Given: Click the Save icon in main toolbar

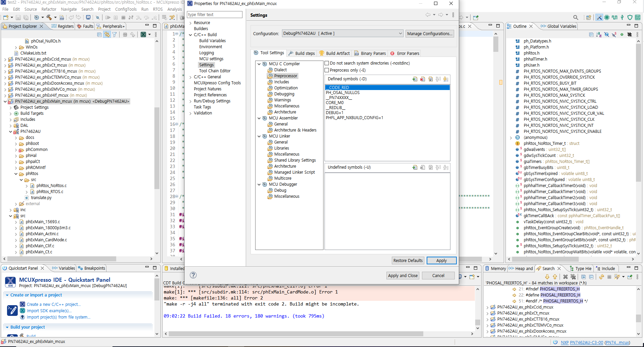Looking at the screenshot, I should tap(18, 17).
